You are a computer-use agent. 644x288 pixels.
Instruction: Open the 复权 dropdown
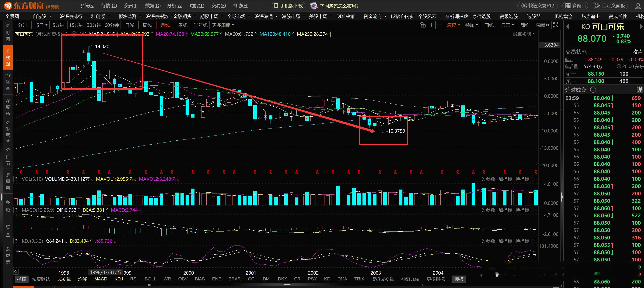[453, 25]
